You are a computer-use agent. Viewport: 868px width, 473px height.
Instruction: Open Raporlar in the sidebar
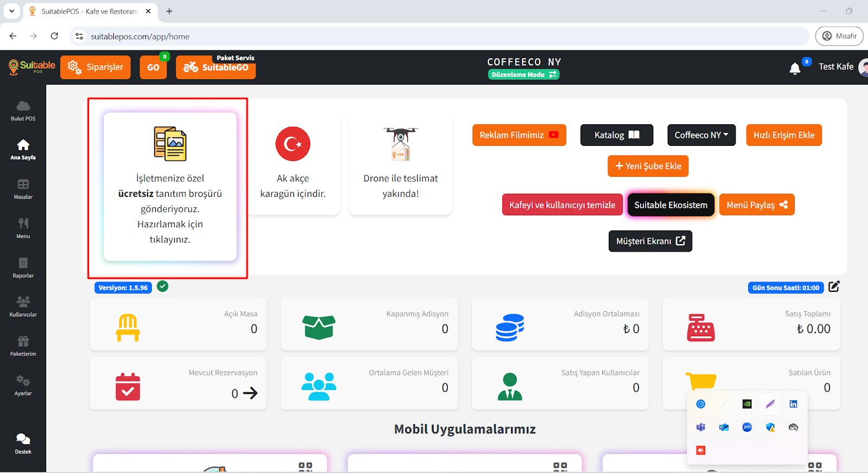23,268
